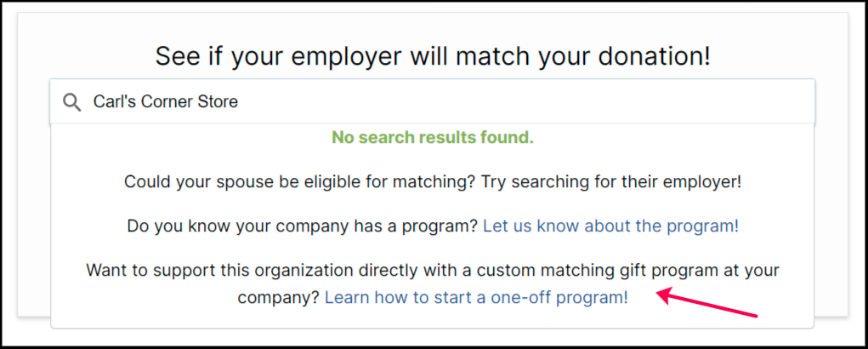Screen dimensions: 868x349
Task: Click the Want to support this organization text
Action: 433,271
